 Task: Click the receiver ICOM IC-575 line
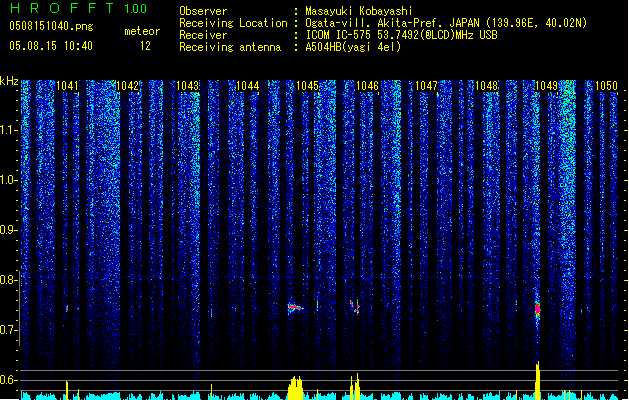401,35
